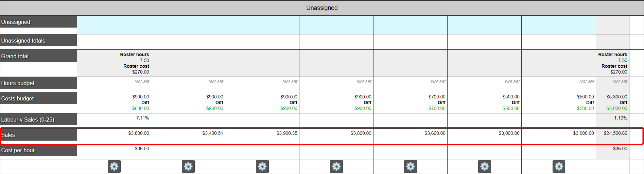Select the $3,900.35 sales cell
Screen dimensions: 644x174
coord(262,136)
